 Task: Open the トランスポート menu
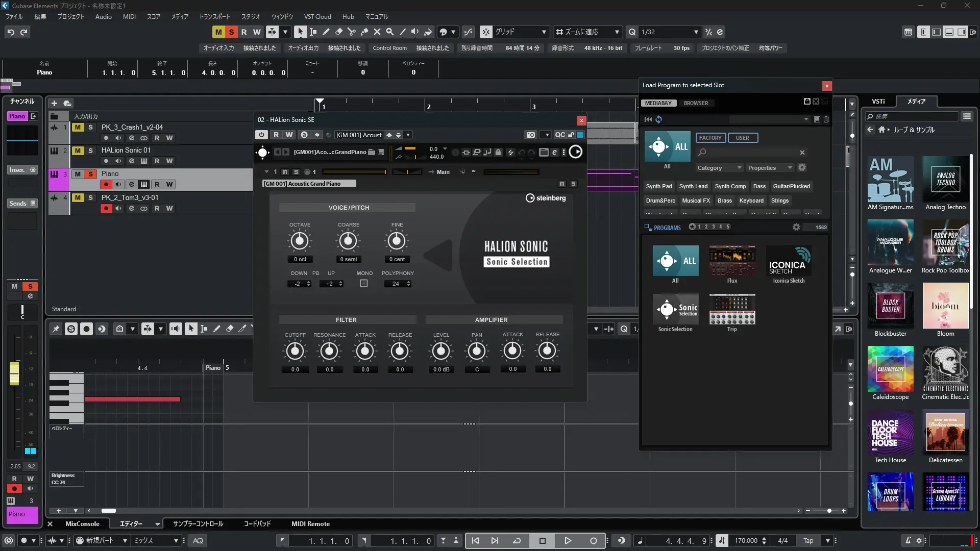214,16
